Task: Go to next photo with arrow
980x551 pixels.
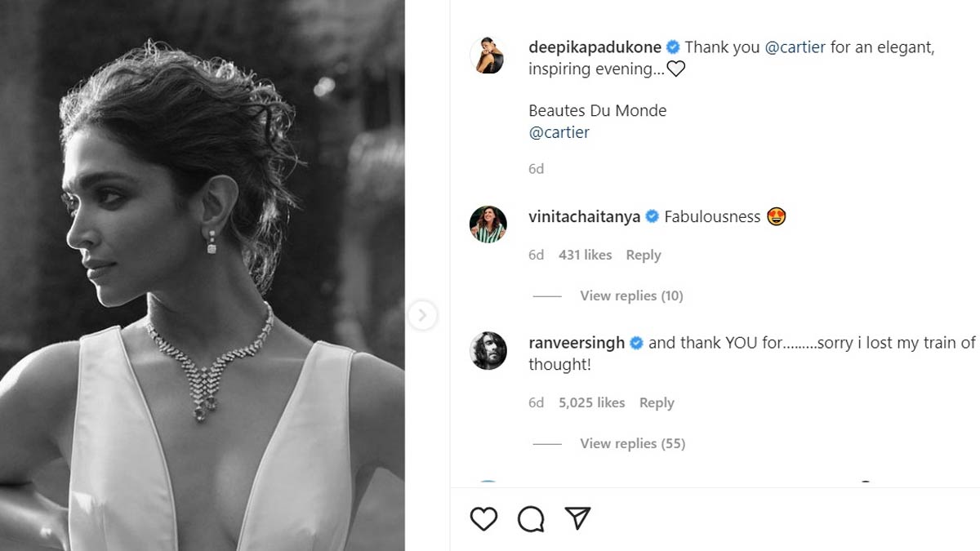Action: click(x=422, y=315)
